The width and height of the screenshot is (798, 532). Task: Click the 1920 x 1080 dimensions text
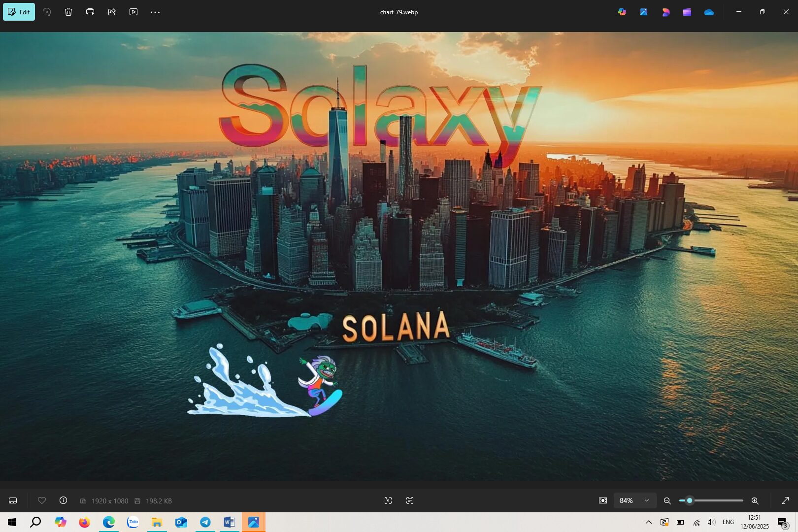coord(109,501)
